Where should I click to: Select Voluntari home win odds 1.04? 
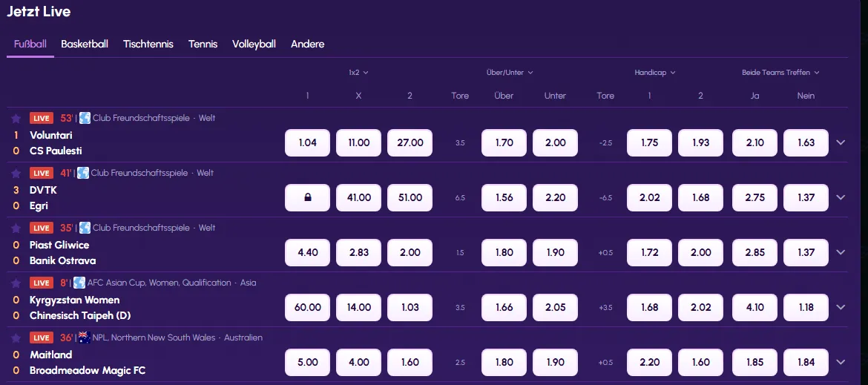pyautogui.click(x=307, y=142)
